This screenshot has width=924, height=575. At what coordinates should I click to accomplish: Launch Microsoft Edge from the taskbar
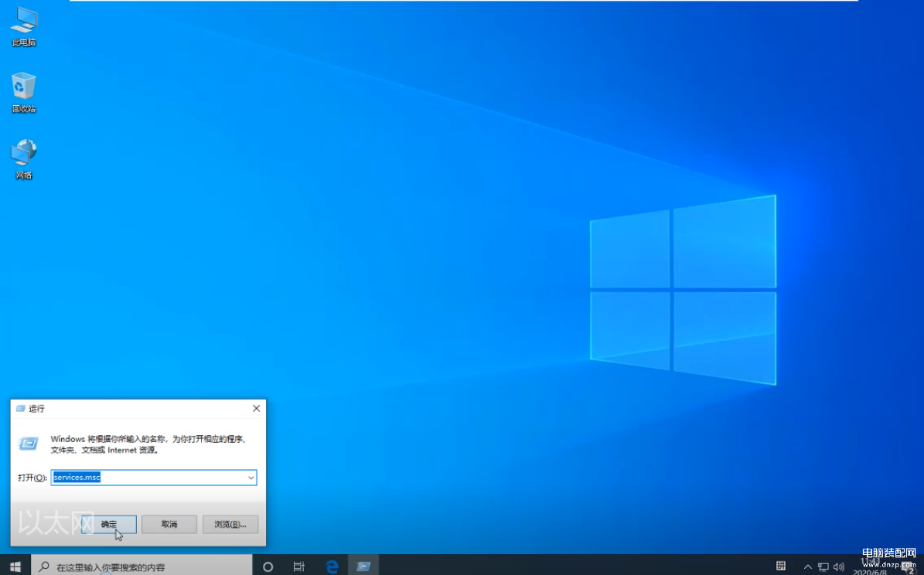pyautogui.click(x=332, y=566)
